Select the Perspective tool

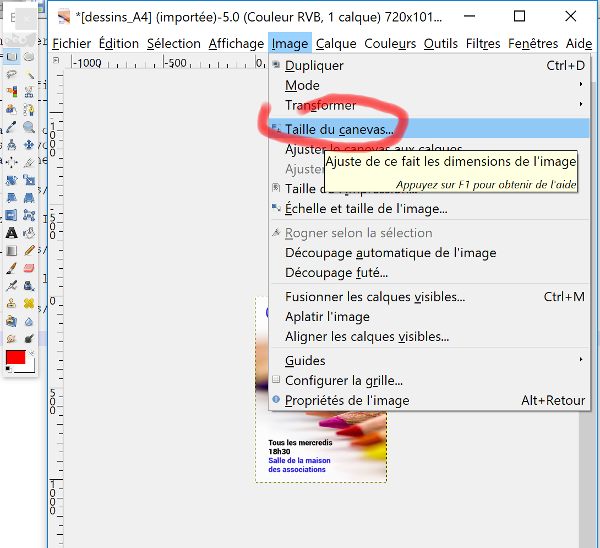coord(29,197)
